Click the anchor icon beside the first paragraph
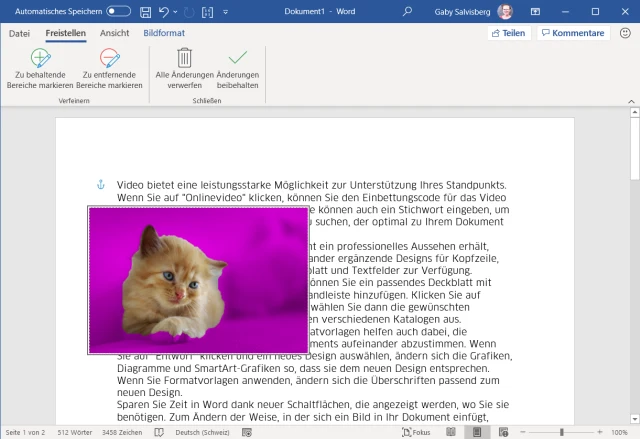This screenshot has height=439, width=640. pyautogui.click(x=100, y=185)
